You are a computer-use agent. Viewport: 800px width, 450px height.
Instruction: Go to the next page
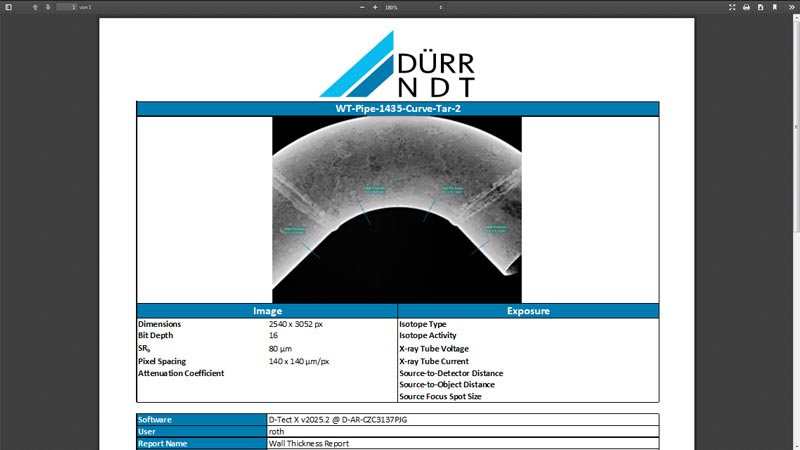pyautogui.click(x=48, y=7)
